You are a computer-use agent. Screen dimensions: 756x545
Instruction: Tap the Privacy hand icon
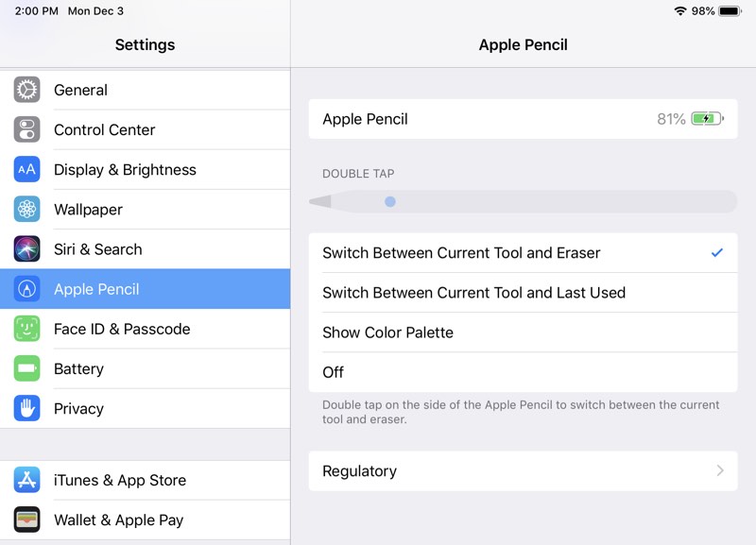point(27,409)
